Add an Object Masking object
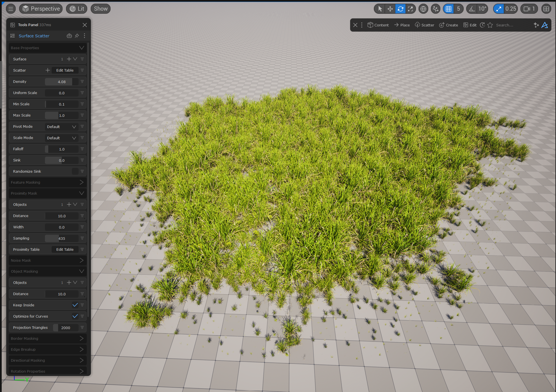Image resolution: width=556 pixels, height=392 pixels. [x=69, y=282]
